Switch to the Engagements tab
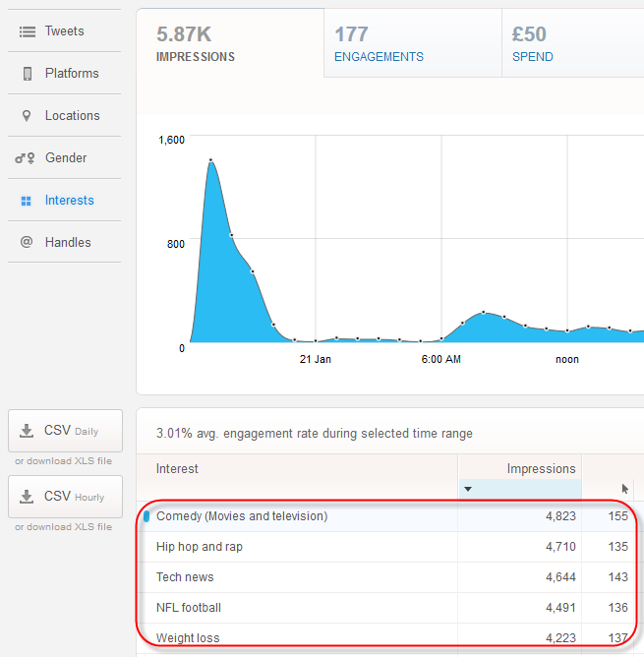 pos(412,44)
